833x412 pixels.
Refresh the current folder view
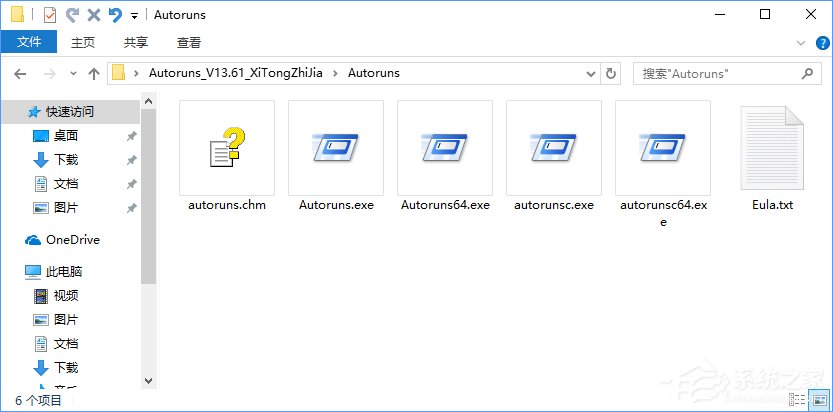point(611,73)
